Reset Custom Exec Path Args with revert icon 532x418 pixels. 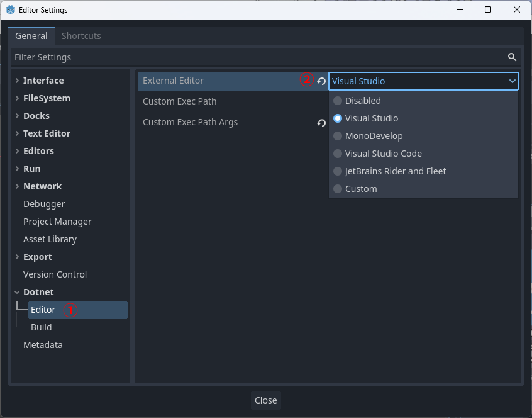pyautogui.click(x=321, y=123)
